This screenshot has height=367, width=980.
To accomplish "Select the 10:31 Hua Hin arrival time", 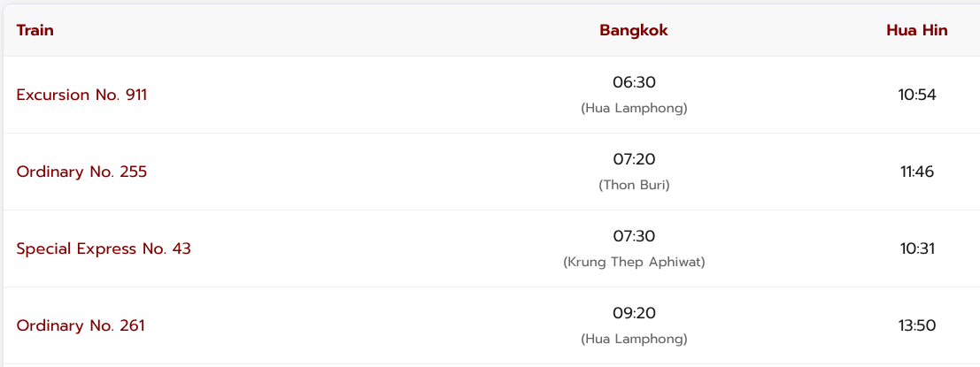I will [x=916, y=248].
